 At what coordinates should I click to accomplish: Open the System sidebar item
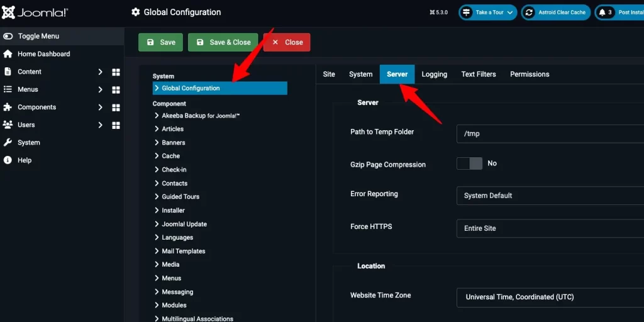pos(29,143)
